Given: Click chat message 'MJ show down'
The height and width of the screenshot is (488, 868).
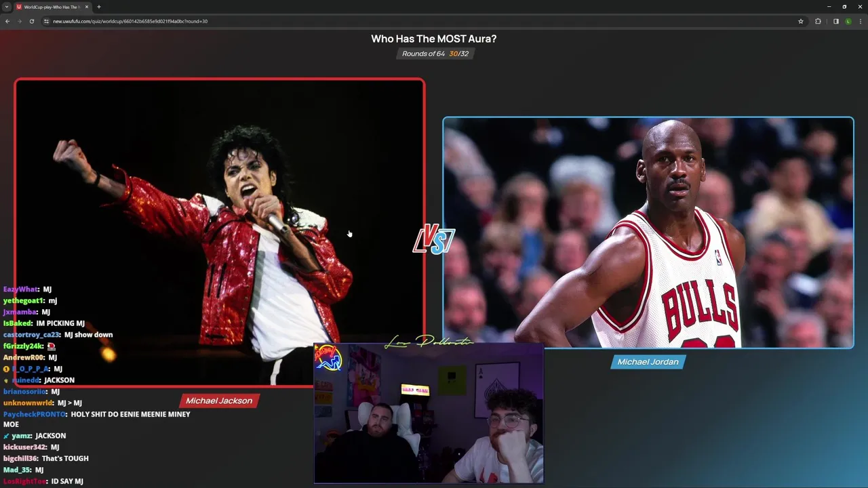Looking at the screenshot, I should click(x=88, y=335).
